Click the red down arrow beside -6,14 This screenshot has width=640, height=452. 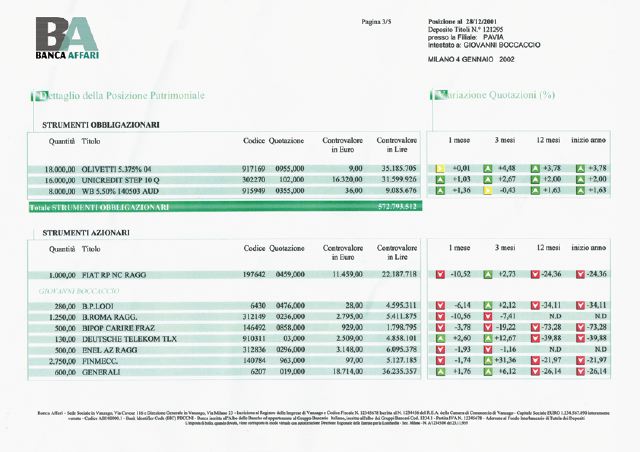click(440, 305)
